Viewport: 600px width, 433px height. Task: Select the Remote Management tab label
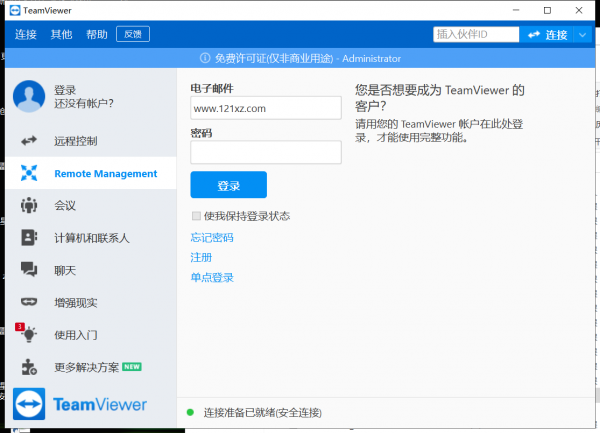[x=106, y=174]
